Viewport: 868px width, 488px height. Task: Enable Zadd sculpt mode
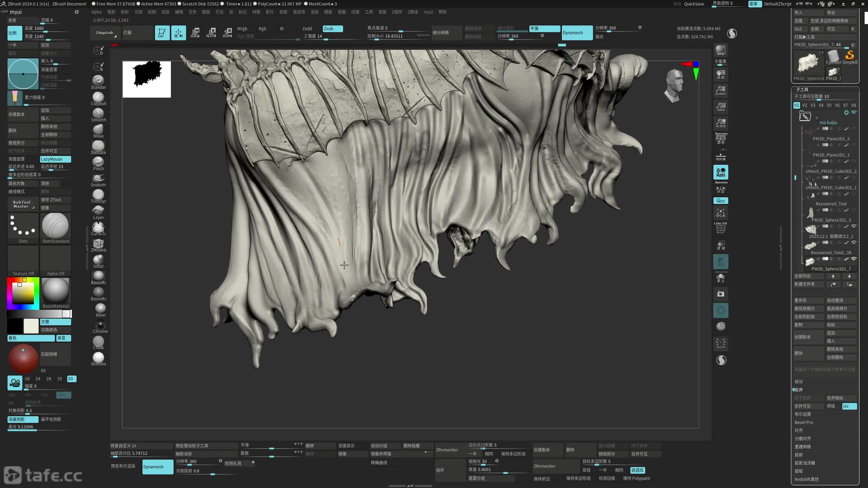[307, 29]
